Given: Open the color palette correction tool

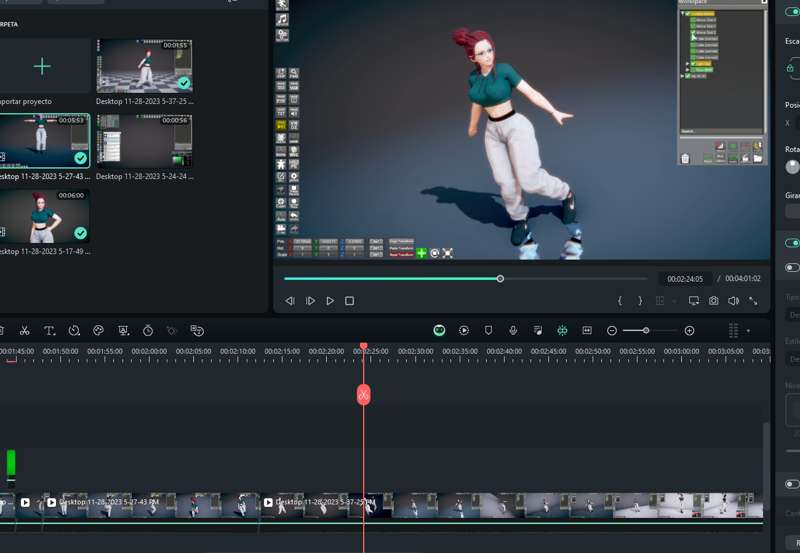Looking at the screenshot, I should pos(98,331).
